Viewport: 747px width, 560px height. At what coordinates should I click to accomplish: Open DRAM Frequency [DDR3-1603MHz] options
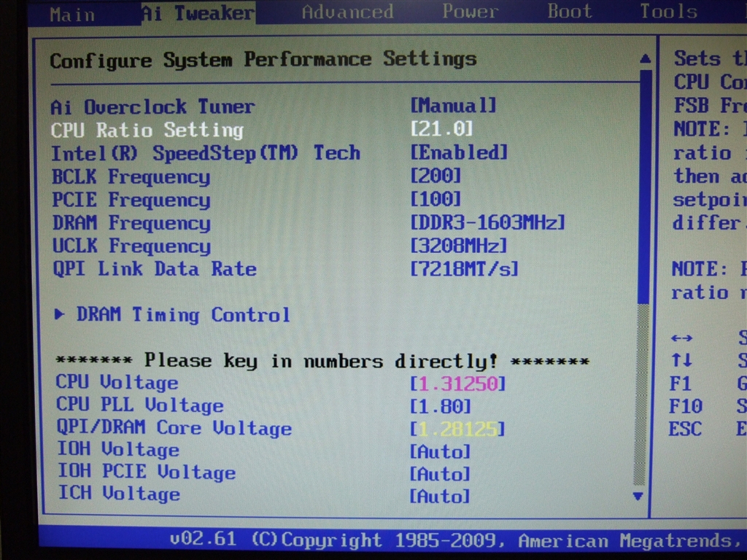pos(487,222)
